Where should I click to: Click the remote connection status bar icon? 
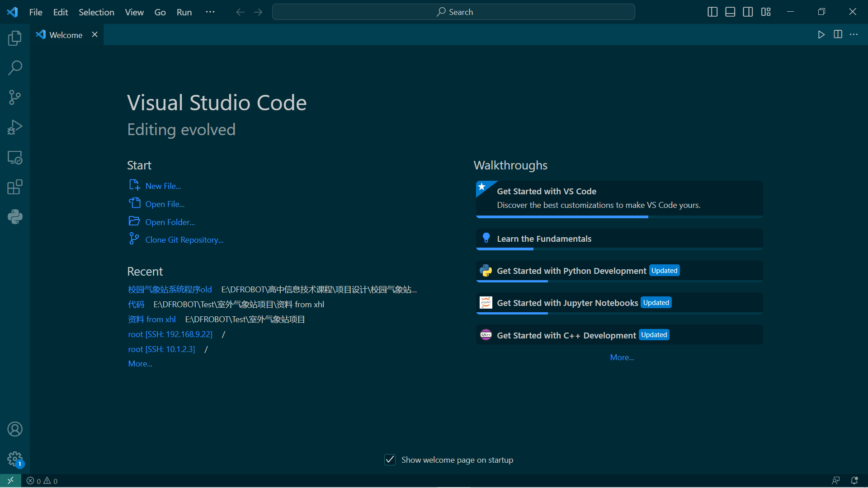point(10,480)
